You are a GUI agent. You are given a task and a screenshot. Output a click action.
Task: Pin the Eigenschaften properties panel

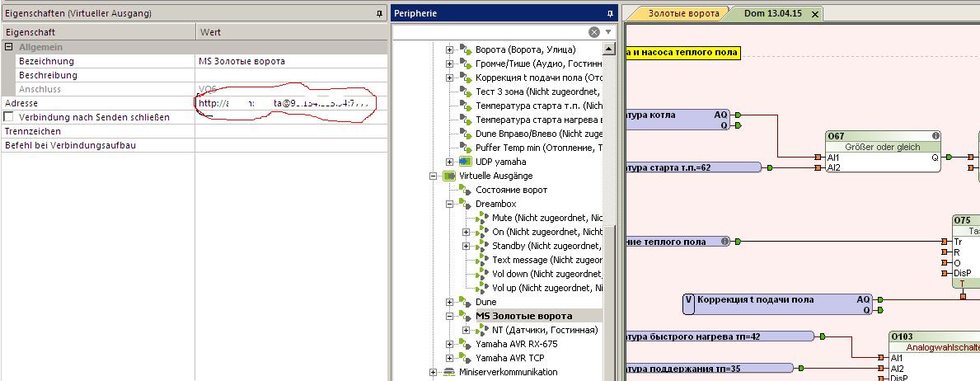(379, 14)
